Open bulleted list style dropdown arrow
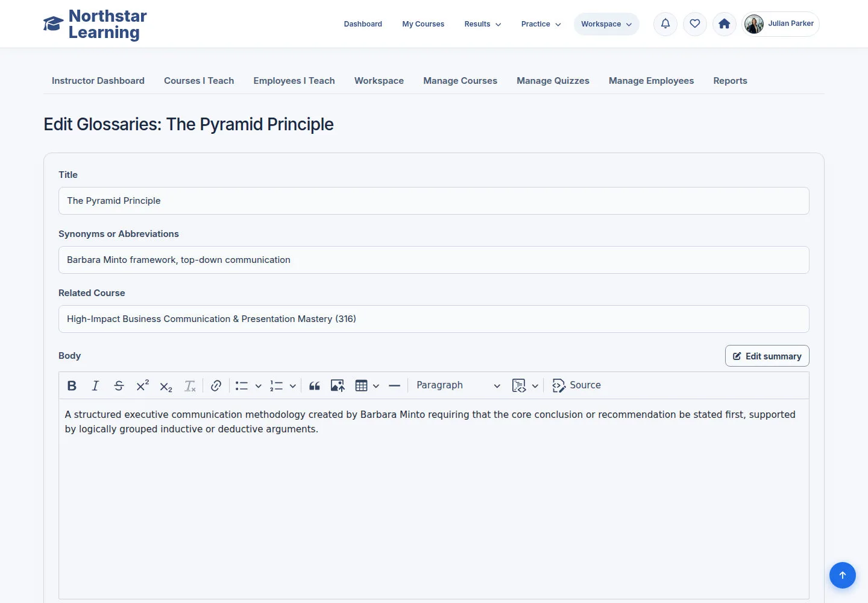The width and height of the screenshot is (868, 603). pyautogui.click(x=258, y=386)
